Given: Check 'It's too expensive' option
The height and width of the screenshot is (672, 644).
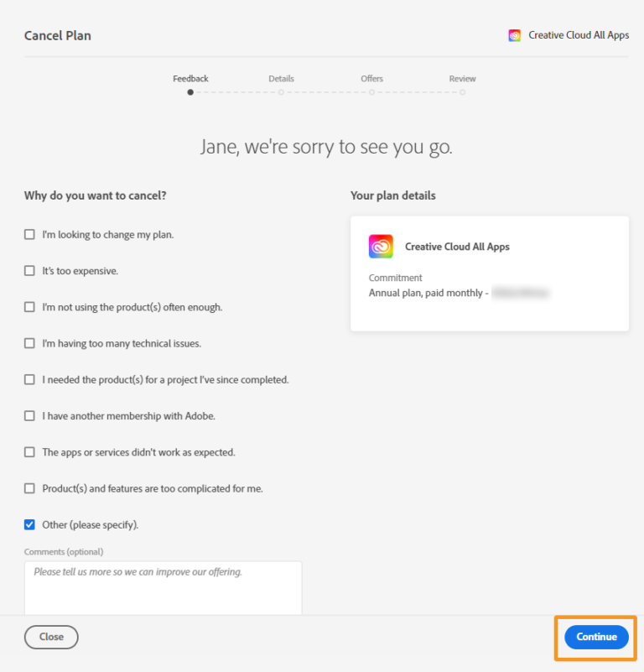Looking at the screenshot, I should click(29, 271).
